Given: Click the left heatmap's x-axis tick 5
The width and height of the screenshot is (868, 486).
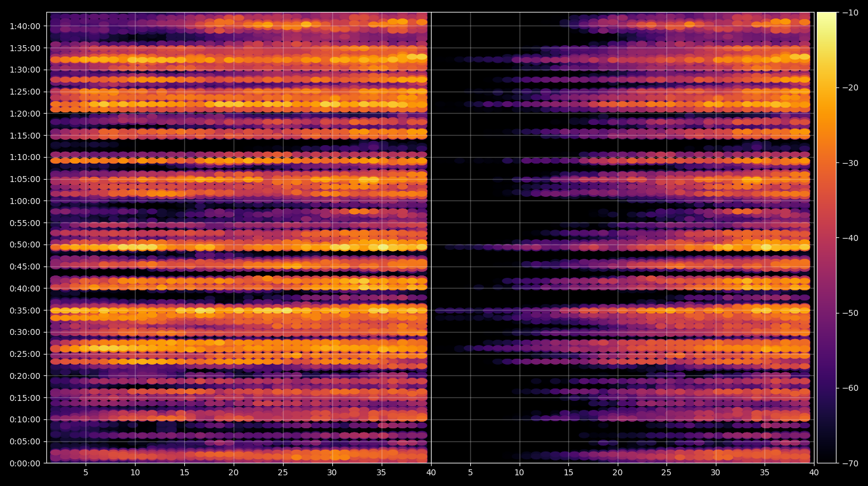Looking at the screenshot, I should point(86,473).
